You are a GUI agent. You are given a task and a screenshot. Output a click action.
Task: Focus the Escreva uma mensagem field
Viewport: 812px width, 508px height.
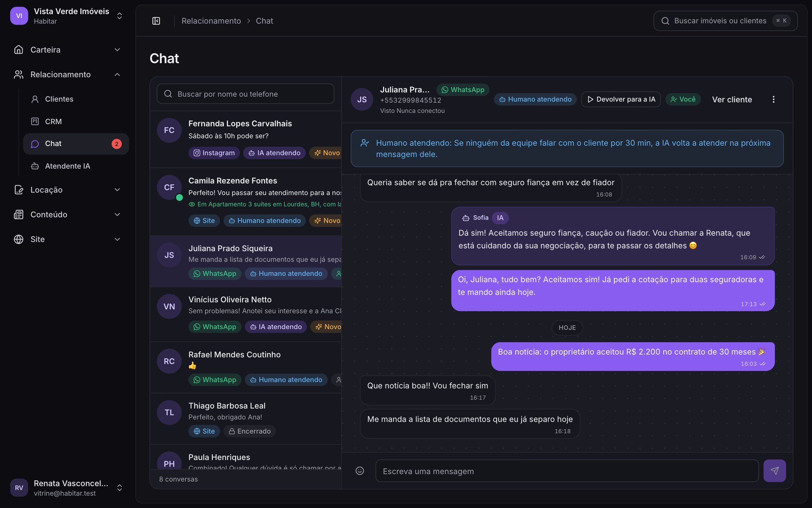pyautogui.click(x=567, y=471)
